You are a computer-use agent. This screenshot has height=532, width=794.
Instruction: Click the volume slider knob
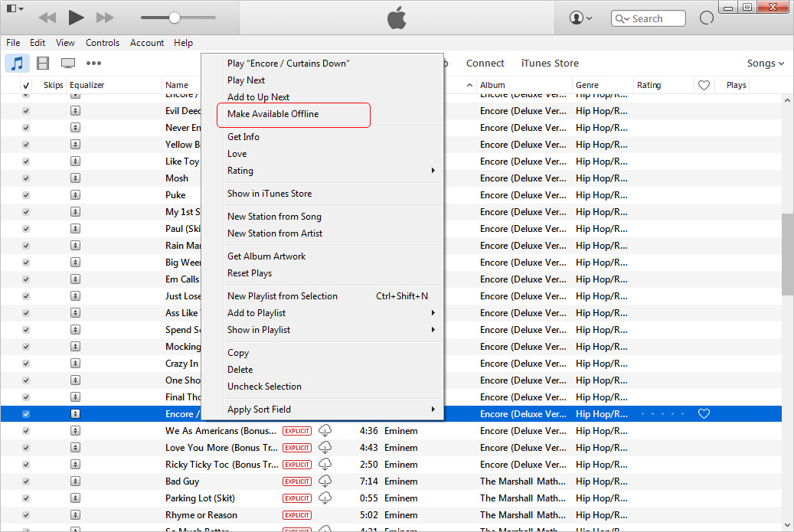(x=175, y=18)
